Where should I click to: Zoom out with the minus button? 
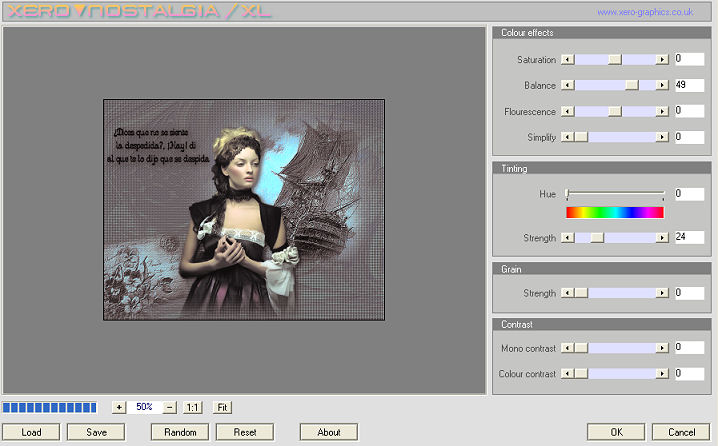point(169,407)
